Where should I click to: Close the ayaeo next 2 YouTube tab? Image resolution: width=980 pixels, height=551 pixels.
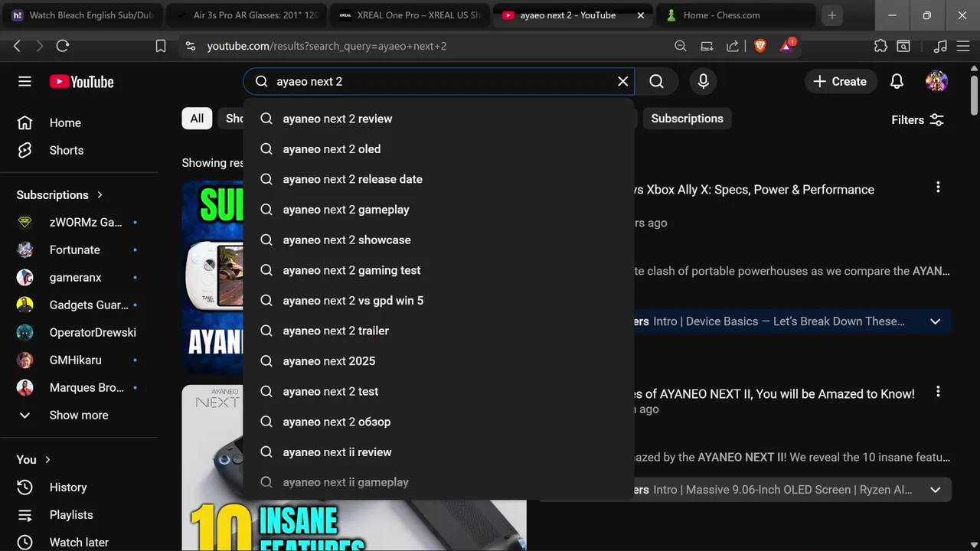[641, 15]
